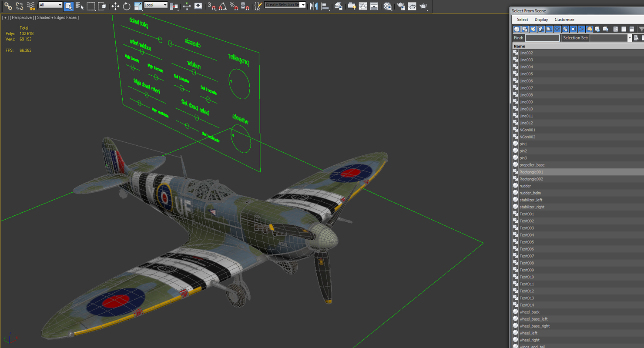The width and height of the screenshot is (644, 348).
Task: Toggle the Display Space Warps filter
Action: (557, 29)
